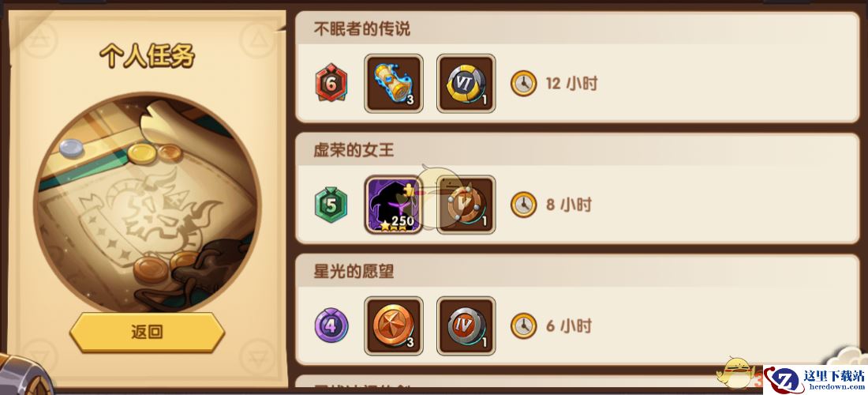The image size is (868, 395).
Task: Click the 返回 button
Action: pos(147,332)
